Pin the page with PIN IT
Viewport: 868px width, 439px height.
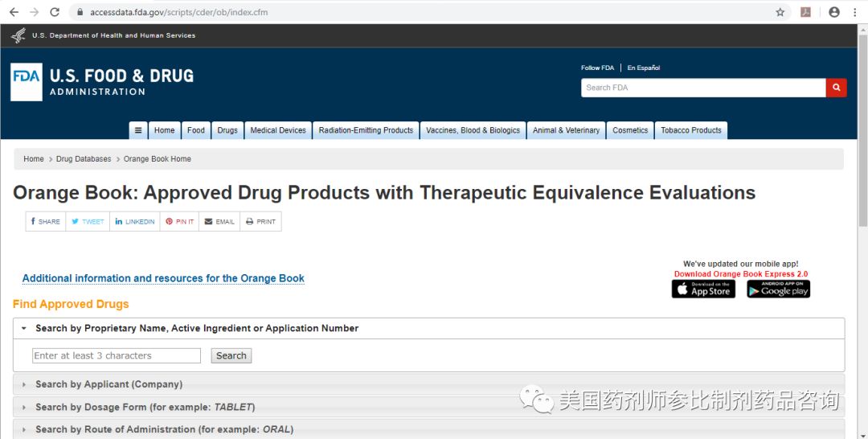click(x=179, y=221)
